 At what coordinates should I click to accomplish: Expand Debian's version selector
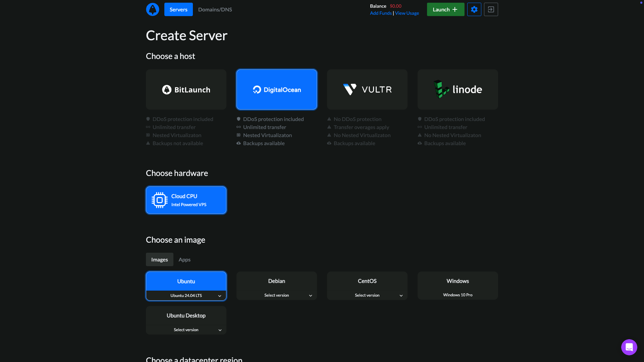pyautogui.click(x=276, y=295)
